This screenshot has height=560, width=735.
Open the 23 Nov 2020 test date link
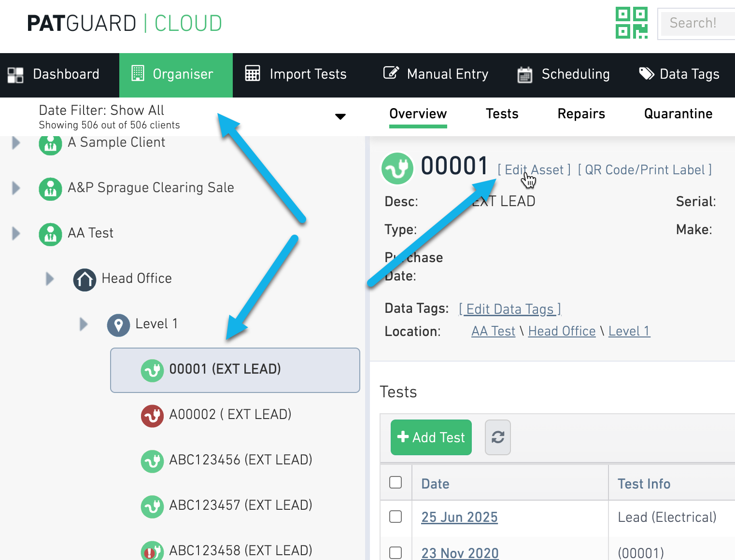460,553
